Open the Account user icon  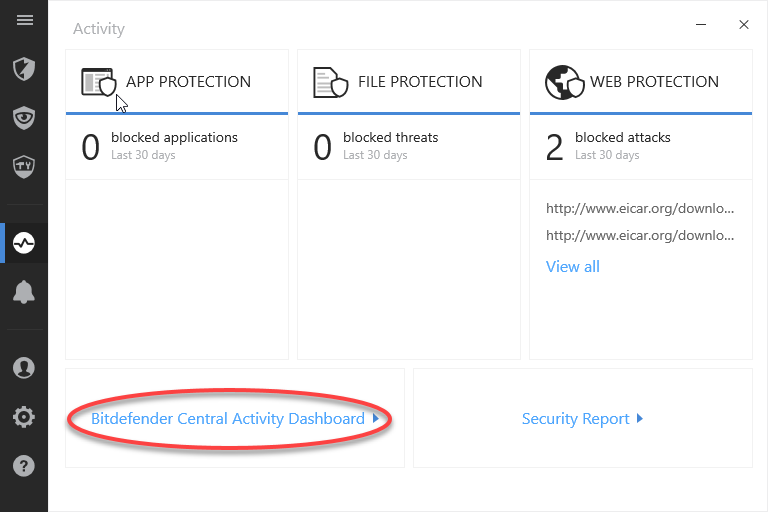click(x=24, y=368)
